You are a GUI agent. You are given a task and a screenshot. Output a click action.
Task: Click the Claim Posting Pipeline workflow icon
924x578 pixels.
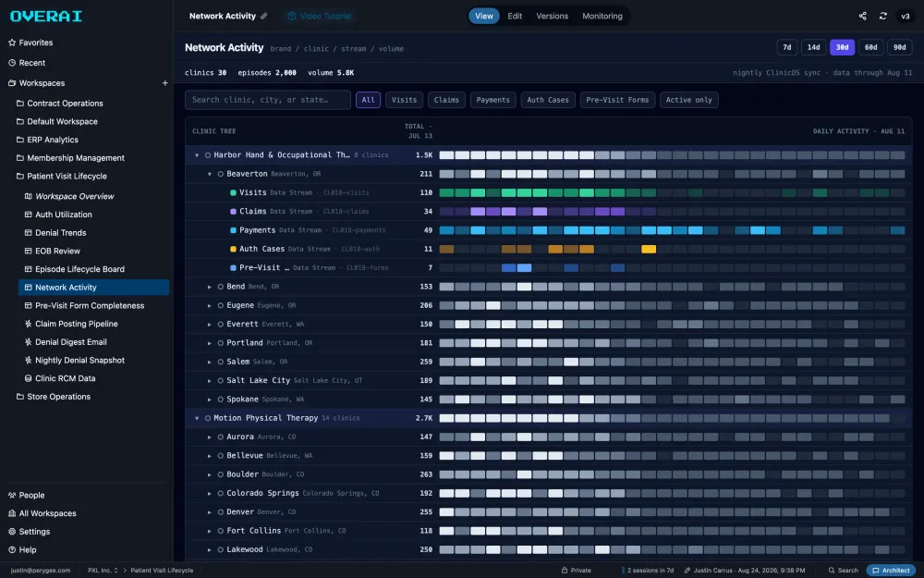click(29, 324)
